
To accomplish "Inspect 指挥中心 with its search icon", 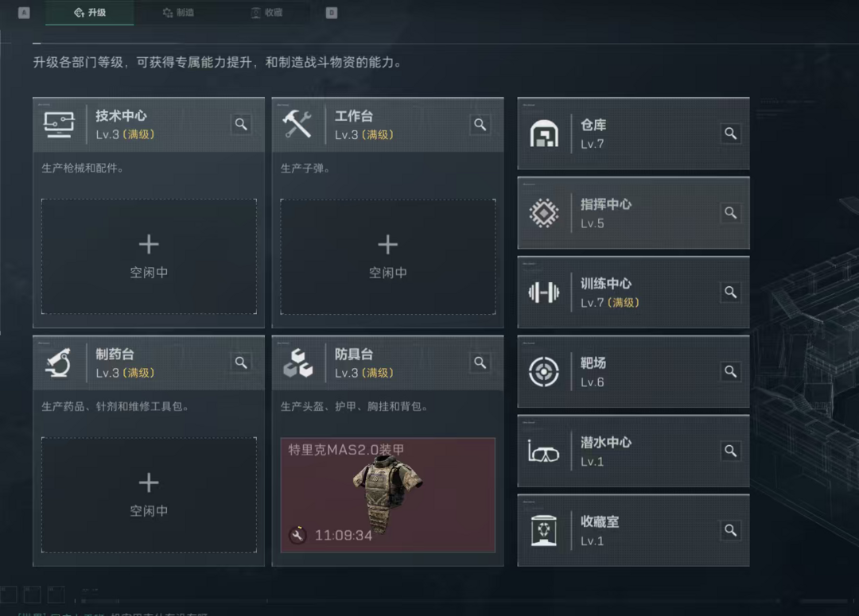I will click(730, 212).
